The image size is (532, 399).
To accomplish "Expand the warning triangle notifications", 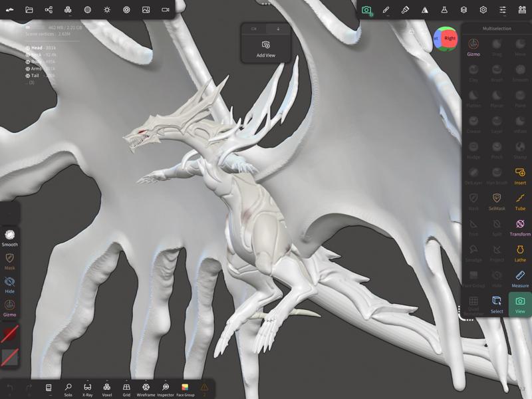I will click(x=204, y=388).
